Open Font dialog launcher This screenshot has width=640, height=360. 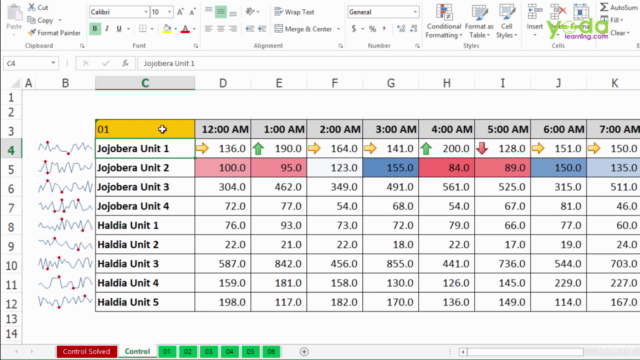pos(196,46)
